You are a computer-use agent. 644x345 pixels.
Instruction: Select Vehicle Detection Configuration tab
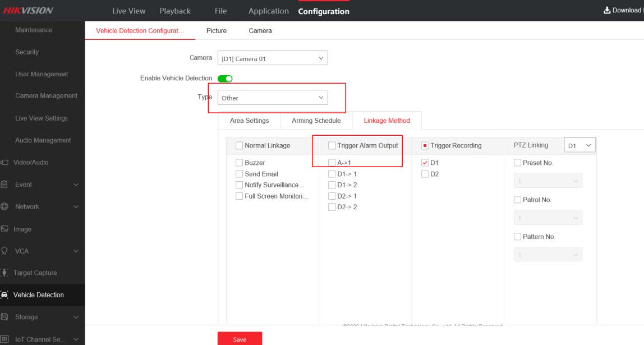click(x=140, y=31)
